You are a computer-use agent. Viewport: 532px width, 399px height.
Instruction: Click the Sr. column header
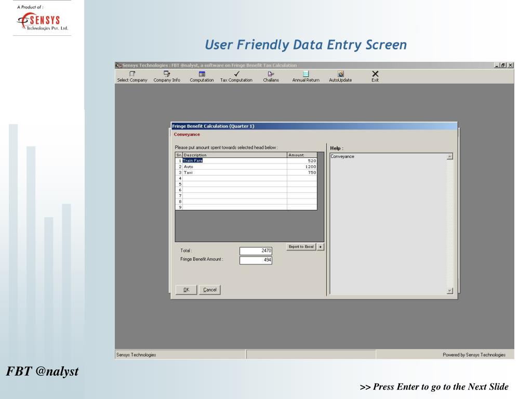click(x=179, y=155)
